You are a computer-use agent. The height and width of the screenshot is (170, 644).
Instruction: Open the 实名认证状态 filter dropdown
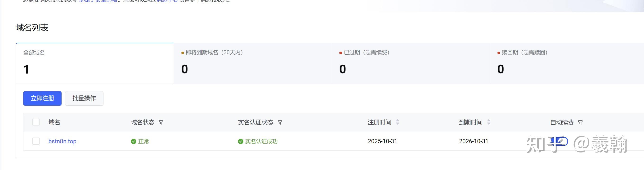280,122
